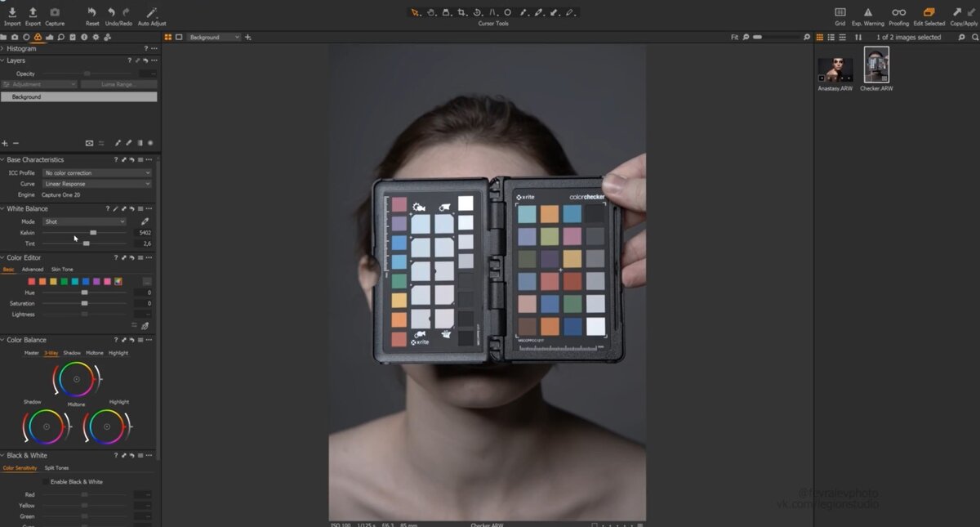
Task: Switch Color Editor to Advanced tab
Action: pyautogui.click(x=33, y=270)
